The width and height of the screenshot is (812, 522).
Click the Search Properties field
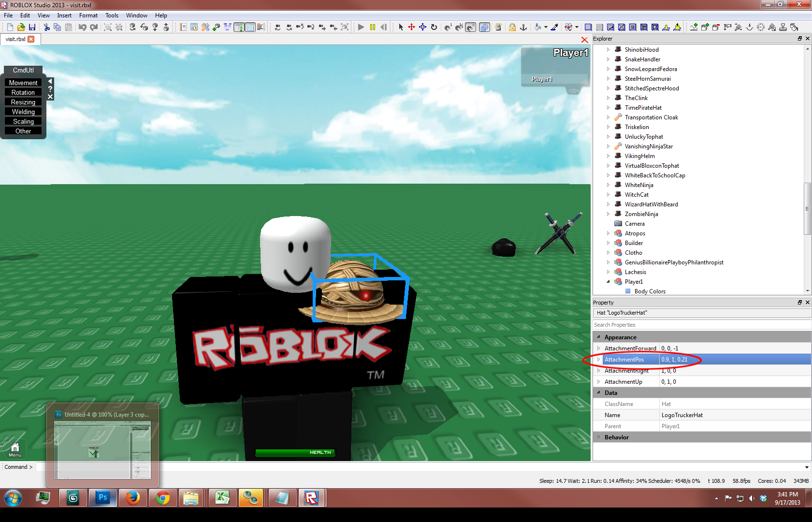(702, 325)
